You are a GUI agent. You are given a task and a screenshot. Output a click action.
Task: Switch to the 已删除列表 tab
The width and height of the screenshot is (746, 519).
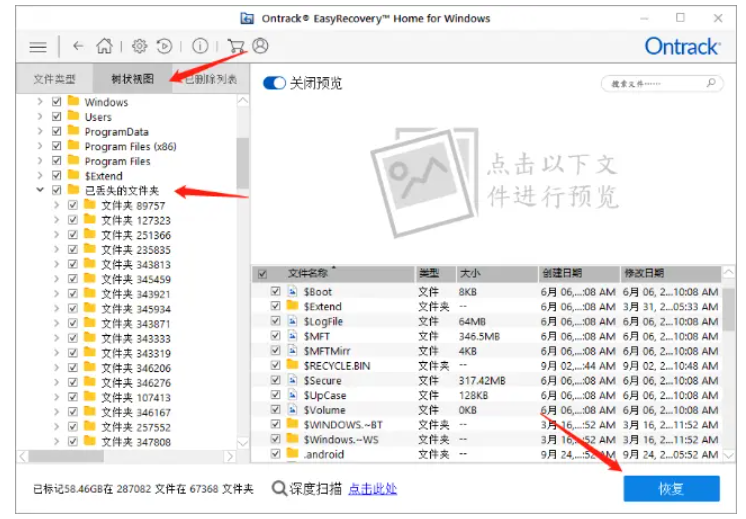(210, 79)
